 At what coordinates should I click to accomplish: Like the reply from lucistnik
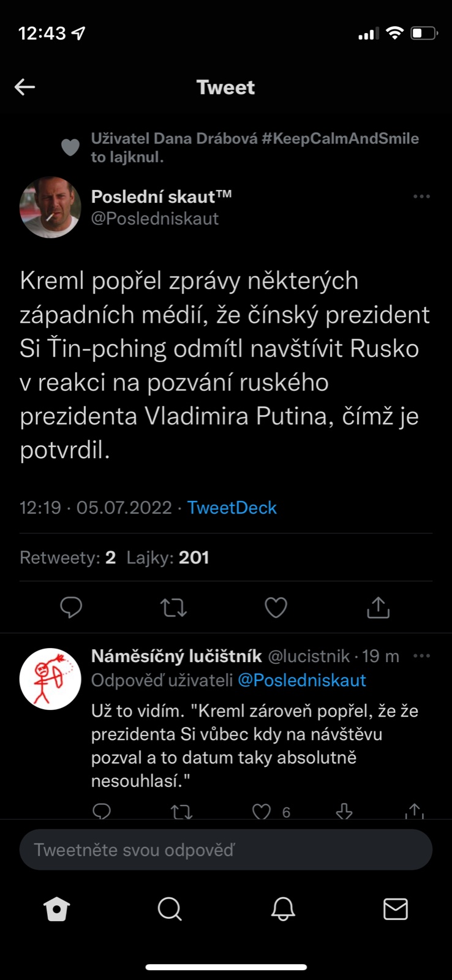(x=262, y=812)
